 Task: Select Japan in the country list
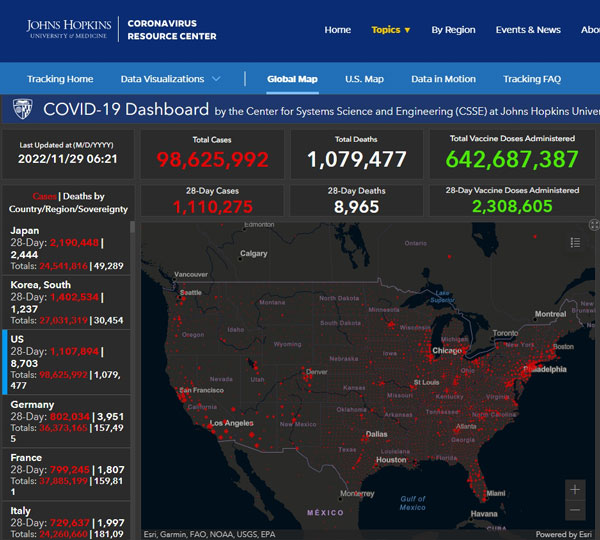click(66, 248)
